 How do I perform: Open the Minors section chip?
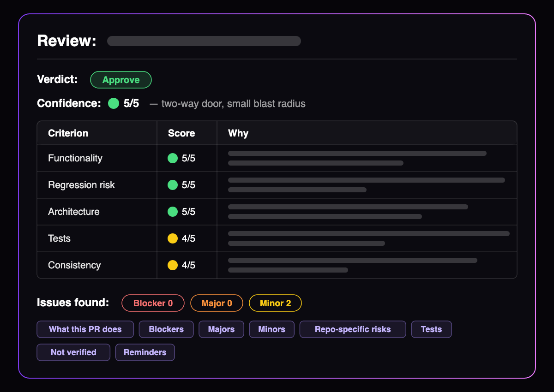(272, 329)
